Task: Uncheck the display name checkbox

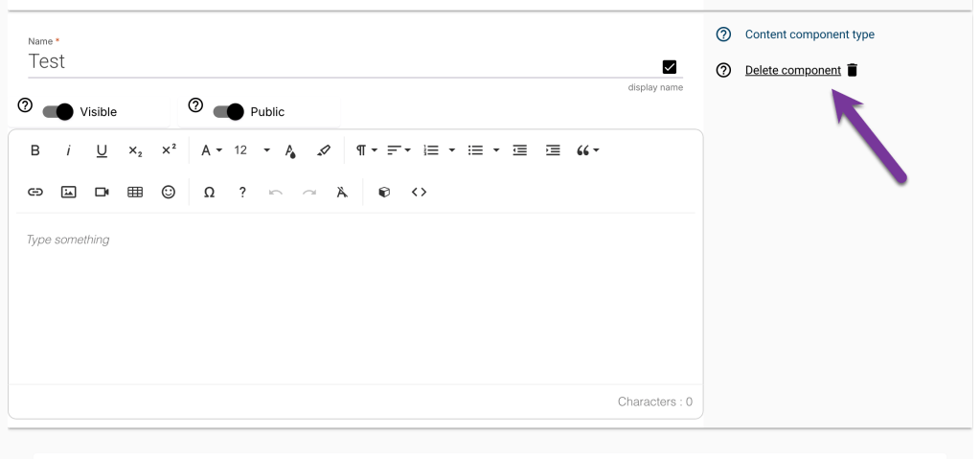Action: [x=670, y=67]
